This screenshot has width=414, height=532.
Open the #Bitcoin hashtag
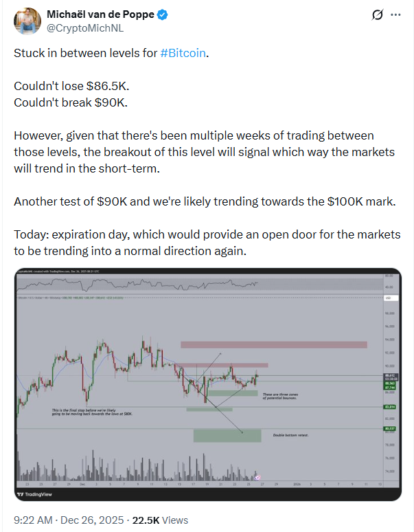click(x=183, y=52)
